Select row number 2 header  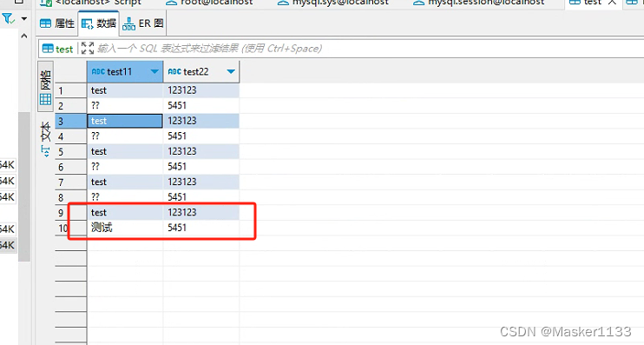(x=70, y=106)
